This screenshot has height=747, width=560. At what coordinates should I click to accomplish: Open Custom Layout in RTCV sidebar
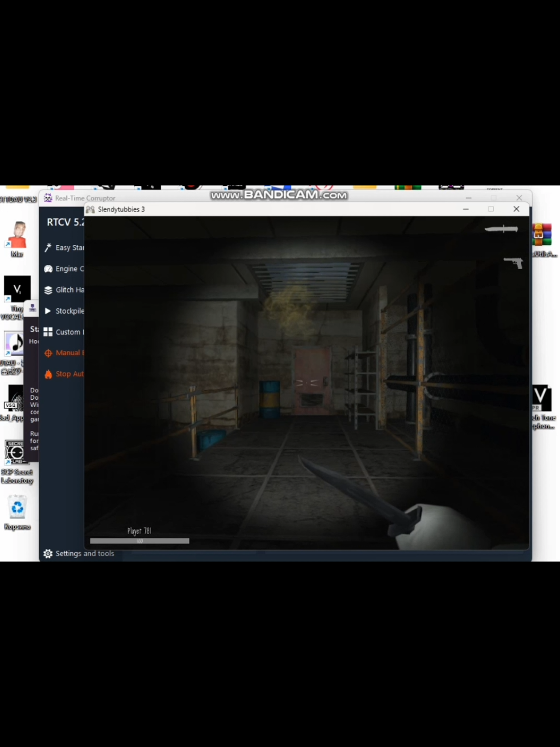[x=63, y=332]
